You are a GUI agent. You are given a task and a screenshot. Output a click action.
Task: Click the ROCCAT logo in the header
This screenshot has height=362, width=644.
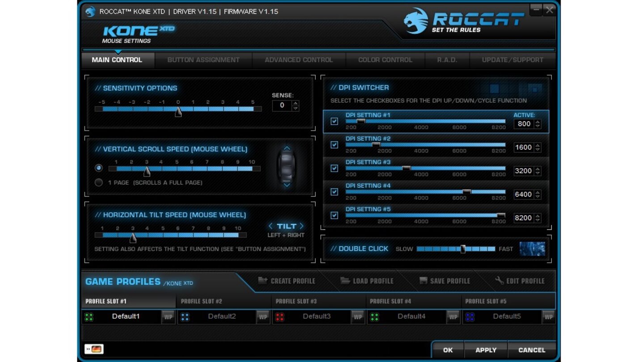(x=463, y=21)
